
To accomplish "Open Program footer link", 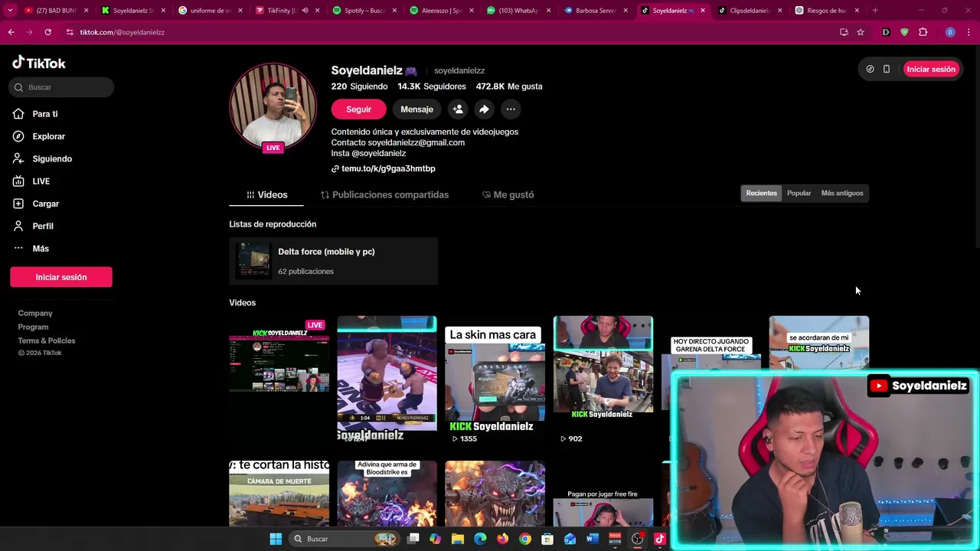I will click(33, 327).
